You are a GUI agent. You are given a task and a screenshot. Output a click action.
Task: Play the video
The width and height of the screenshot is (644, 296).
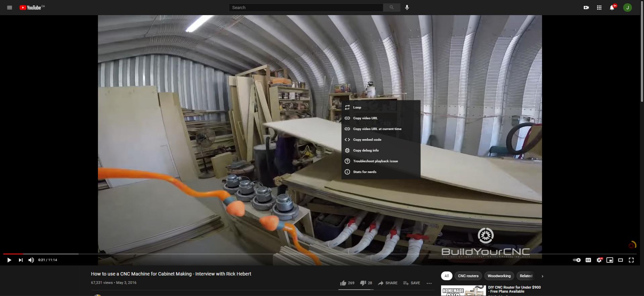tap(9, 260)
